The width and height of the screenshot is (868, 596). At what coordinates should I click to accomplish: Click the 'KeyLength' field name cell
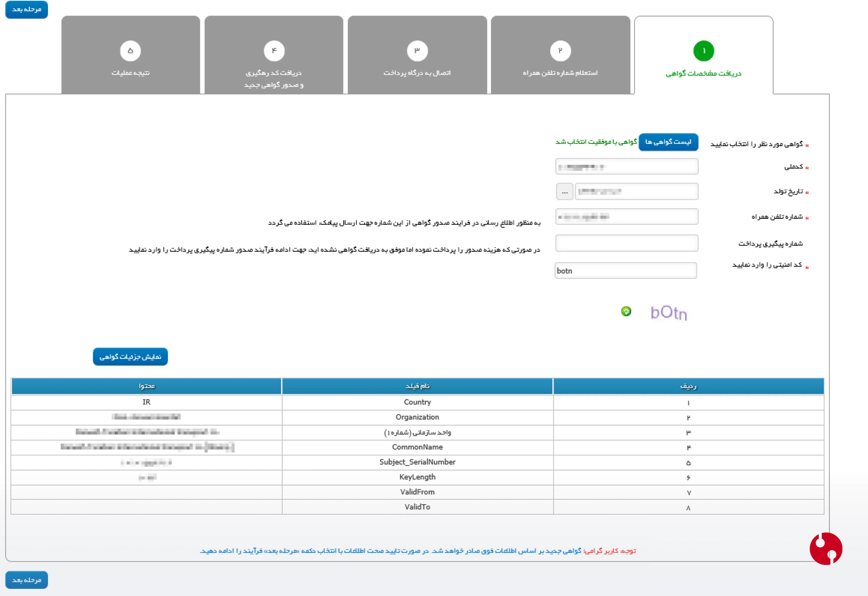point(417,477)
